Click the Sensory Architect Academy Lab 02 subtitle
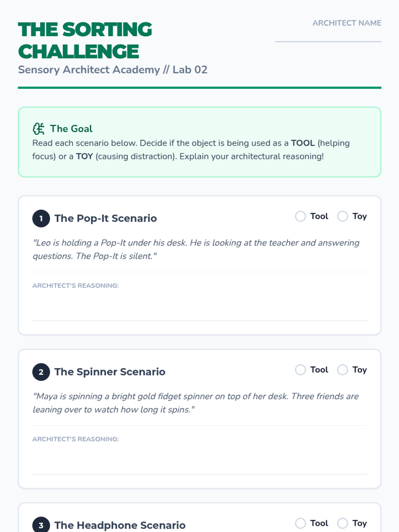This screenshot has height=532, width=399. point(113,70)
